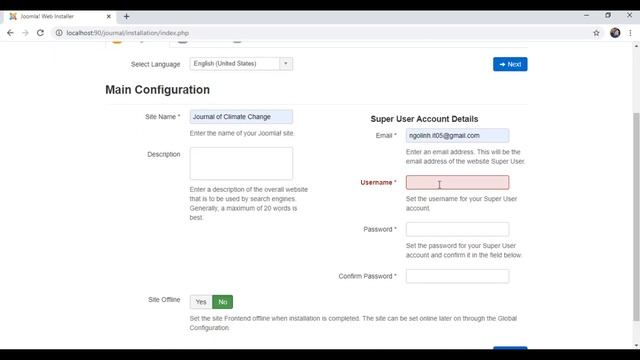Click the Main Configuration heading
Image resolution: width=640 pixels, height=360 pixels.
click(x=158, y=90)
